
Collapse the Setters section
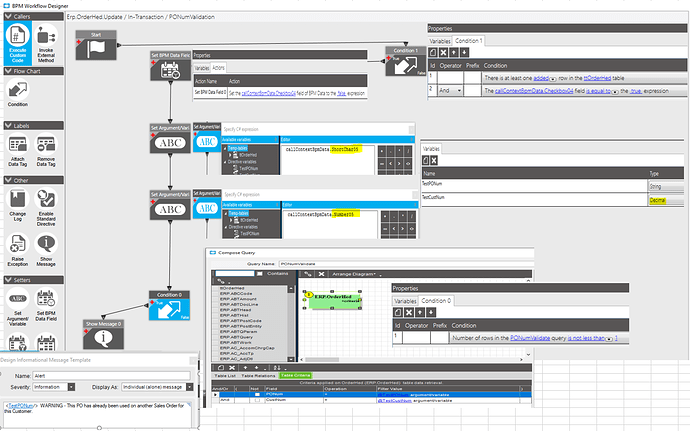tap(8, 280)
